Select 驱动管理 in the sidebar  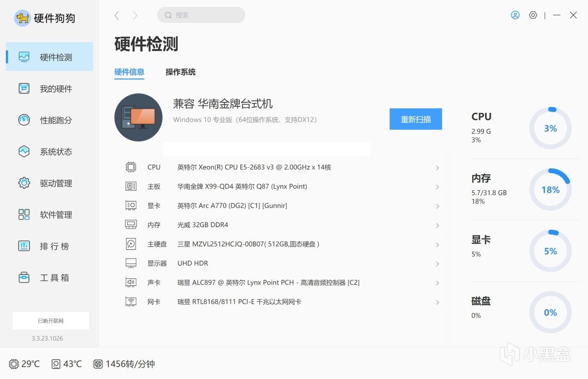50,183
